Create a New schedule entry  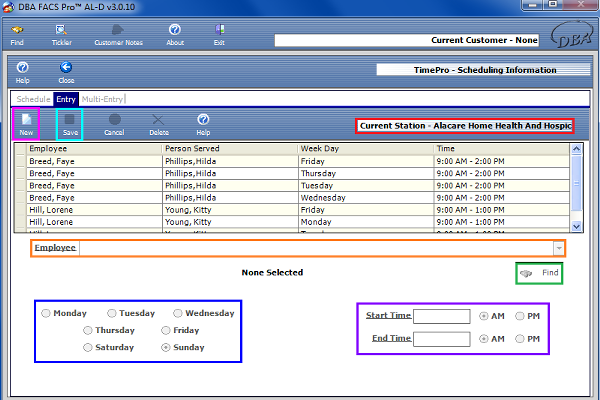(x=26, y=124)
